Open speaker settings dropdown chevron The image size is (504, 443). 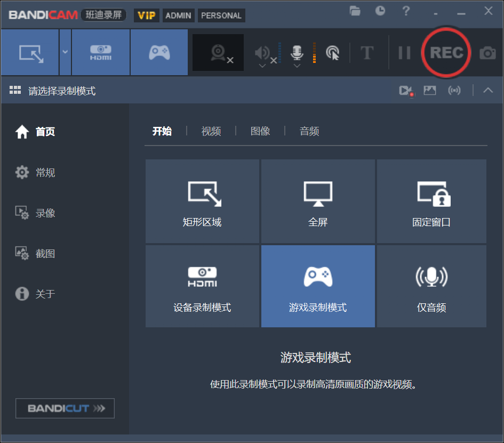click(262, 66)
